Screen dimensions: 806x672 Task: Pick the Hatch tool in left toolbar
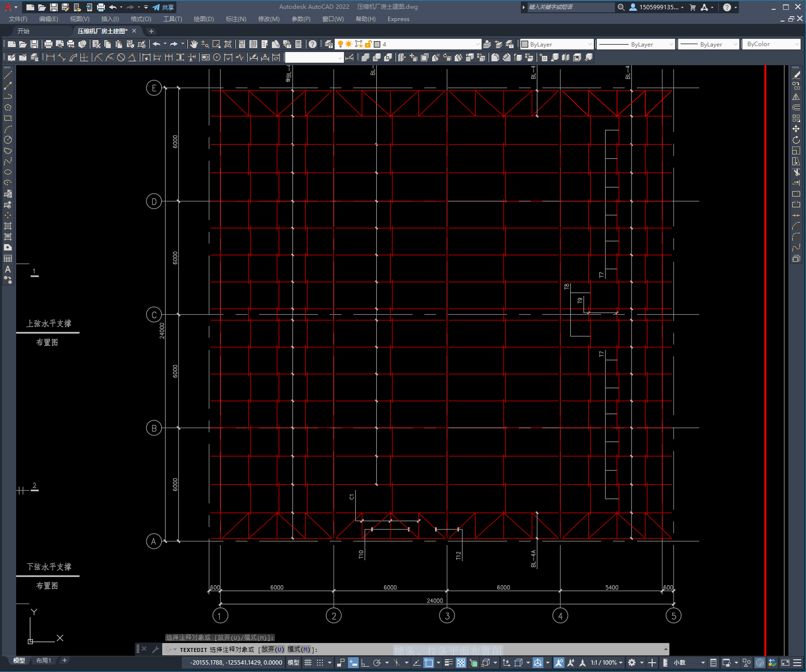pyautogui.click(x=8, y=226)
